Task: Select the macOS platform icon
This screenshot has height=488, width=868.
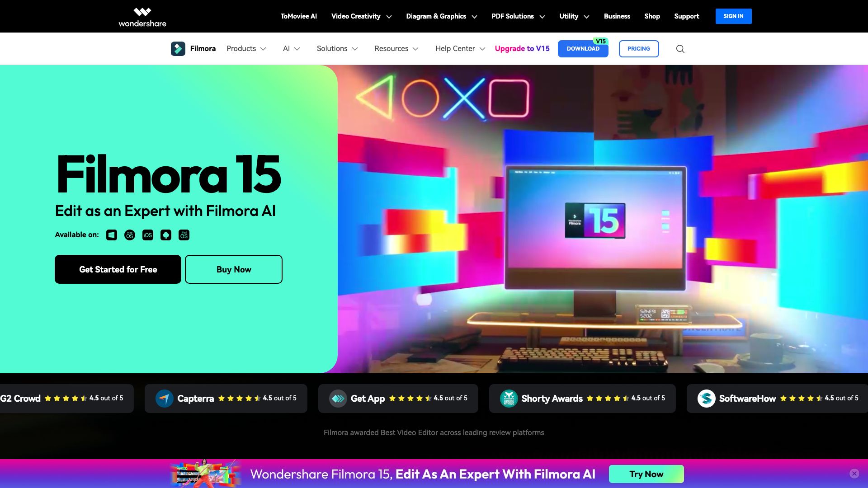Action: (x=129, y=235)
